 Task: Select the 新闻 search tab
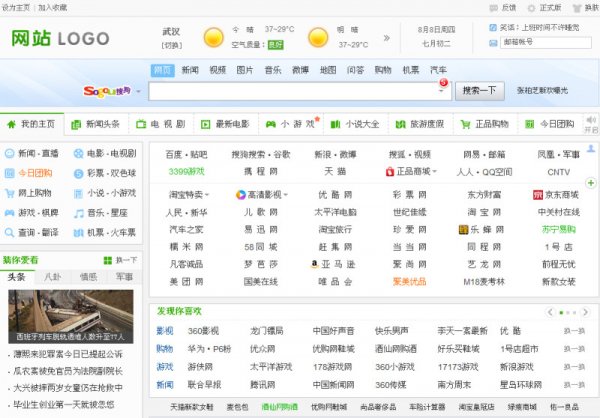click(x=190, y=70)
